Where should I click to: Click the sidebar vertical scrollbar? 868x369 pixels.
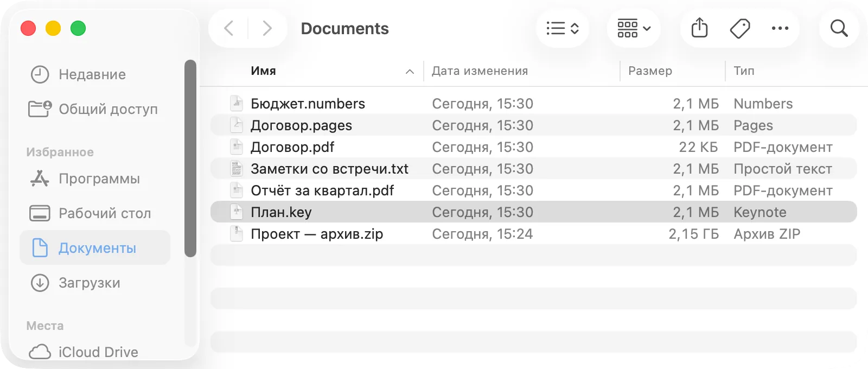(x=190, y=158)
